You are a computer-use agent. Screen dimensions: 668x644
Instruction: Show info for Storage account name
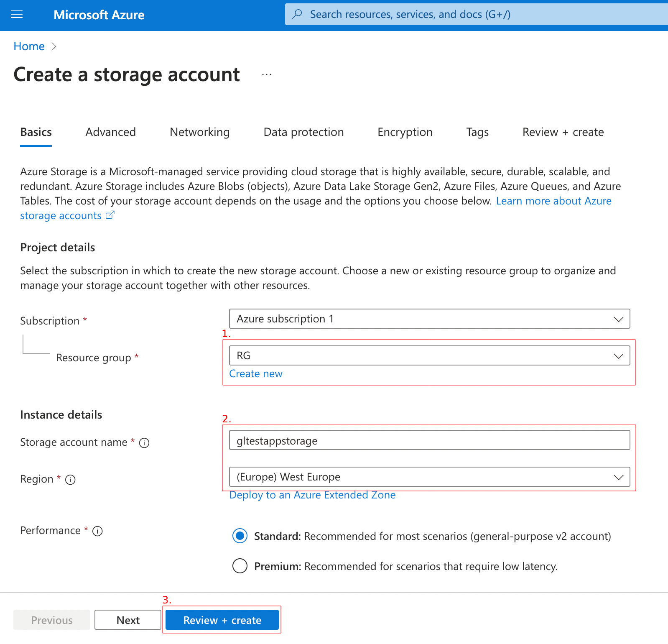[144, 443]
